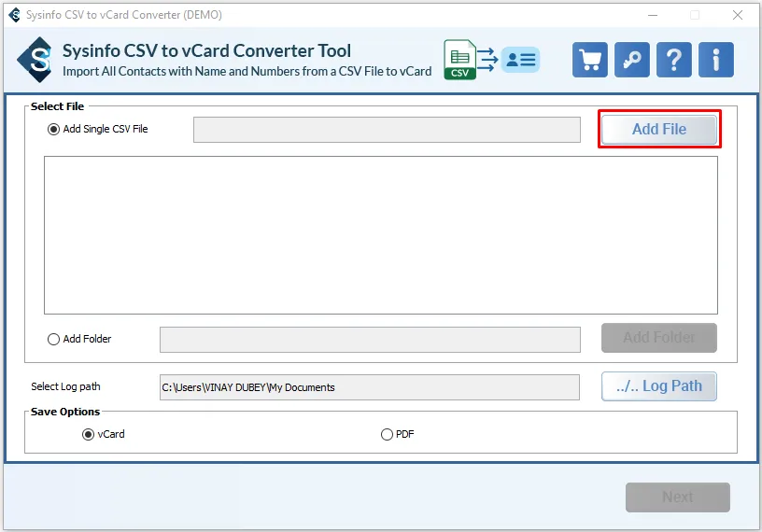
Task: Click the title bar app icon
Action: point(15,15)
